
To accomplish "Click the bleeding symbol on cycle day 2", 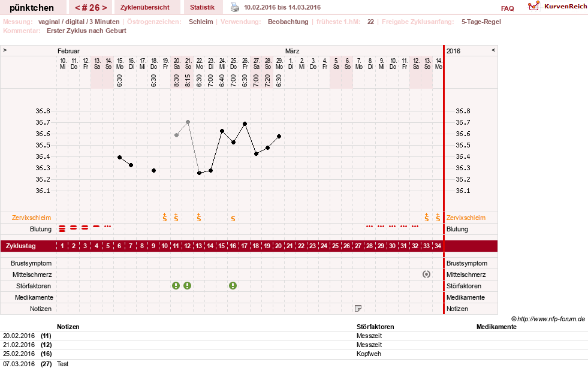I will [x=74, y=228].
